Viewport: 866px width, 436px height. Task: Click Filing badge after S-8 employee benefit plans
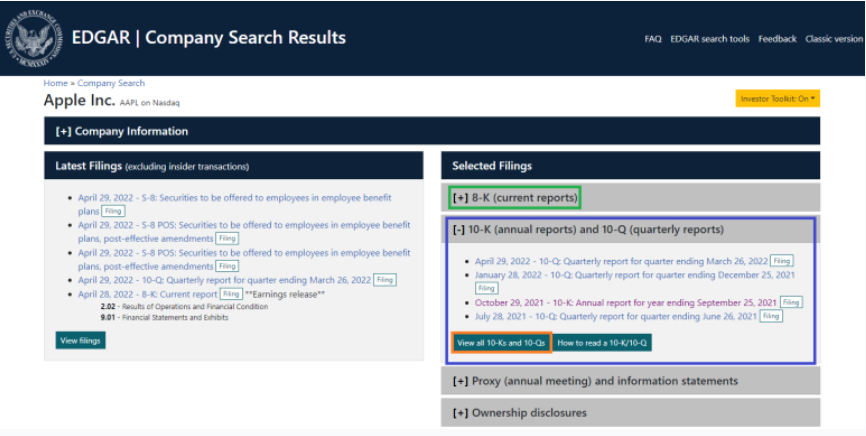tap(113, 211)
